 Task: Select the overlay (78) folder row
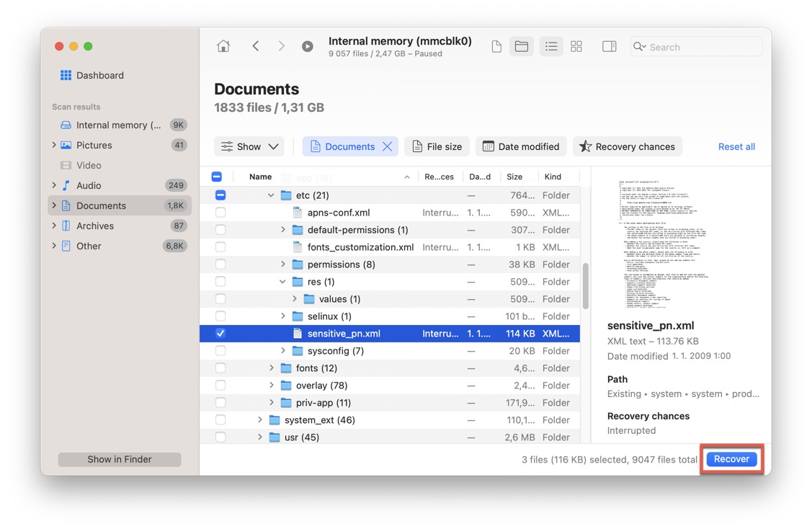[x=389, y=386]
